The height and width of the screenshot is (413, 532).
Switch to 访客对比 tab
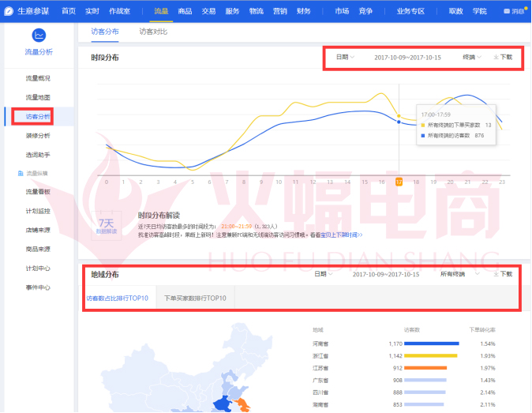point(153,32)
